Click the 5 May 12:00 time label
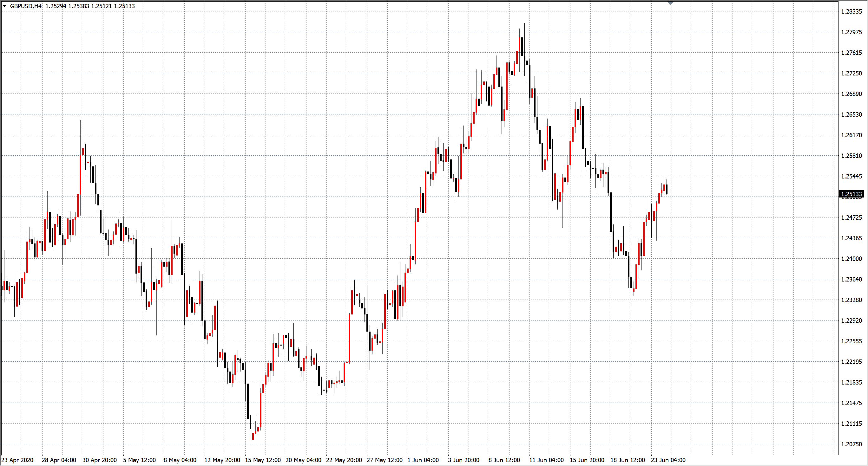 tap(140, 460)
